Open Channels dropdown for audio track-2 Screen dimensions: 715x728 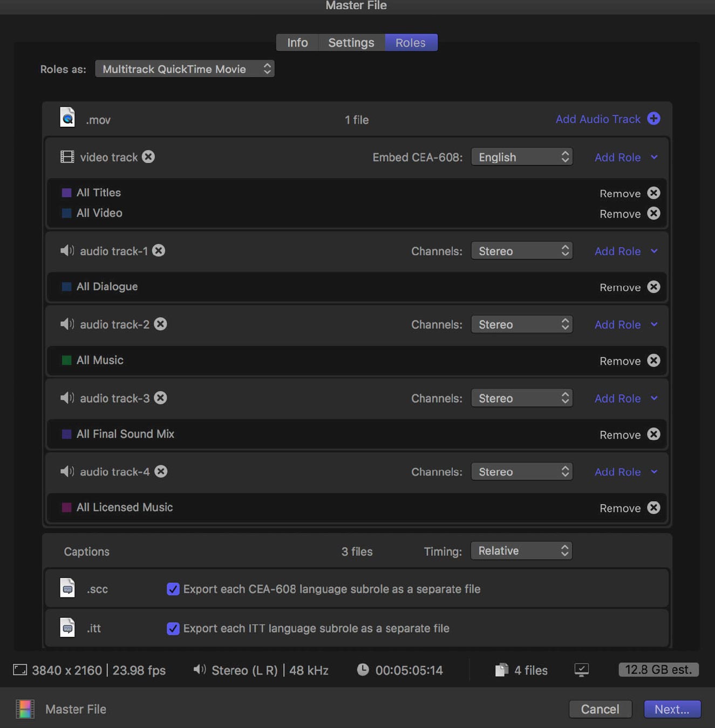[522, 324]
